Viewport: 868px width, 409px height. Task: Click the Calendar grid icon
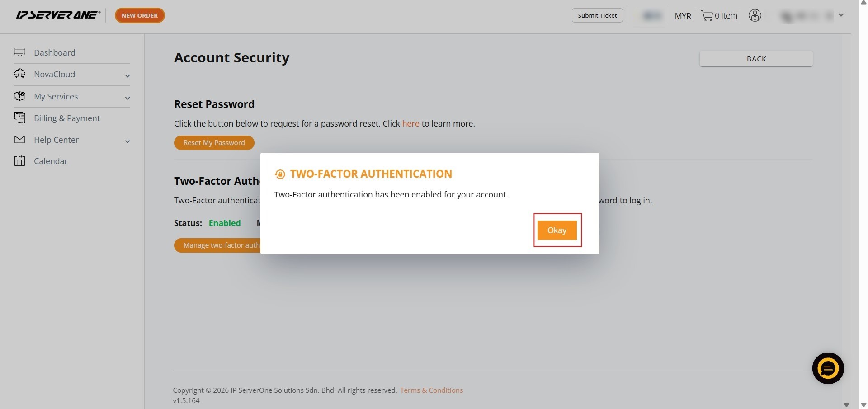[19, 161]
